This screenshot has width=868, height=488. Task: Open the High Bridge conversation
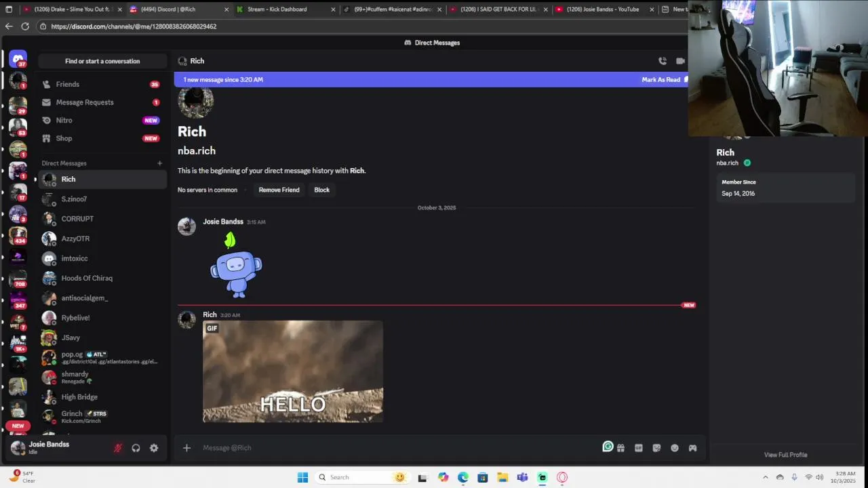click(102, 397)
